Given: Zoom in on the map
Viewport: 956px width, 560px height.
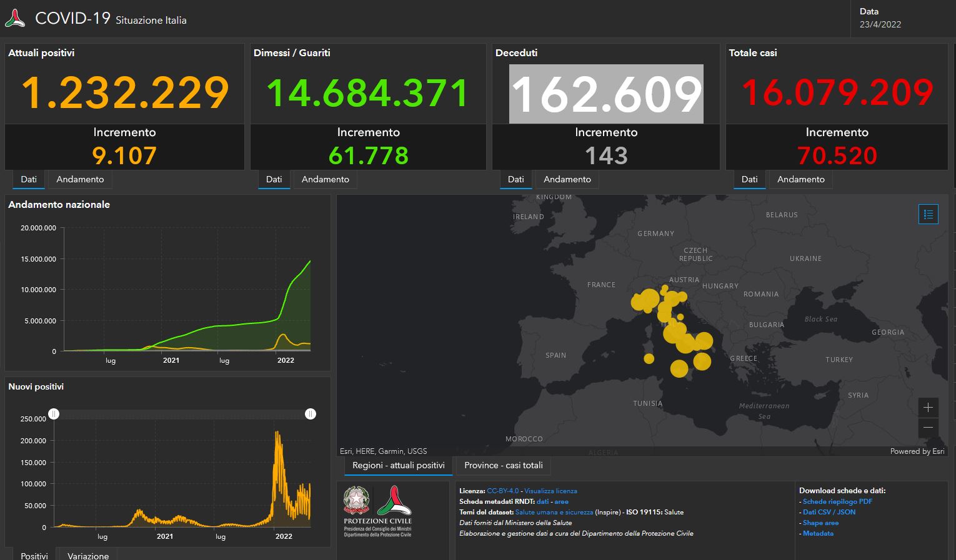Looking at the screenshot, I should 928,408.
